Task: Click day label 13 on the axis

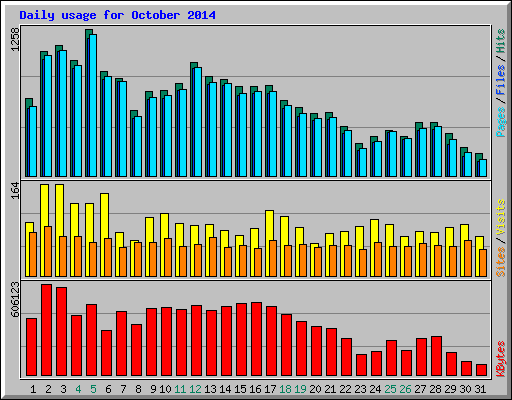Action: click(210, 389)
